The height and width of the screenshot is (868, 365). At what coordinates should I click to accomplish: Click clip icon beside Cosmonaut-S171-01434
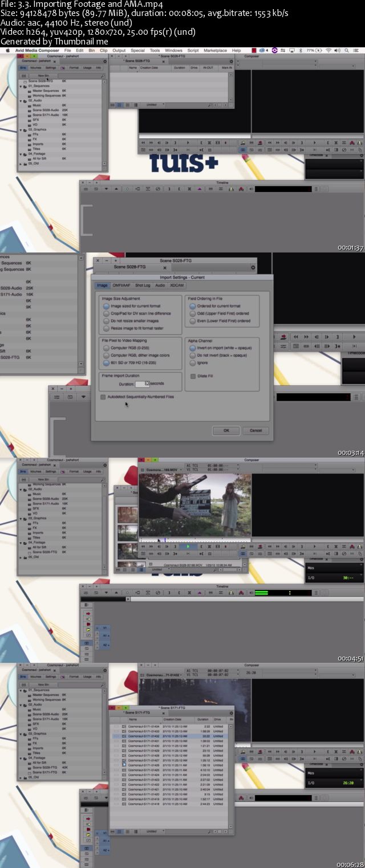coord(124,727)
